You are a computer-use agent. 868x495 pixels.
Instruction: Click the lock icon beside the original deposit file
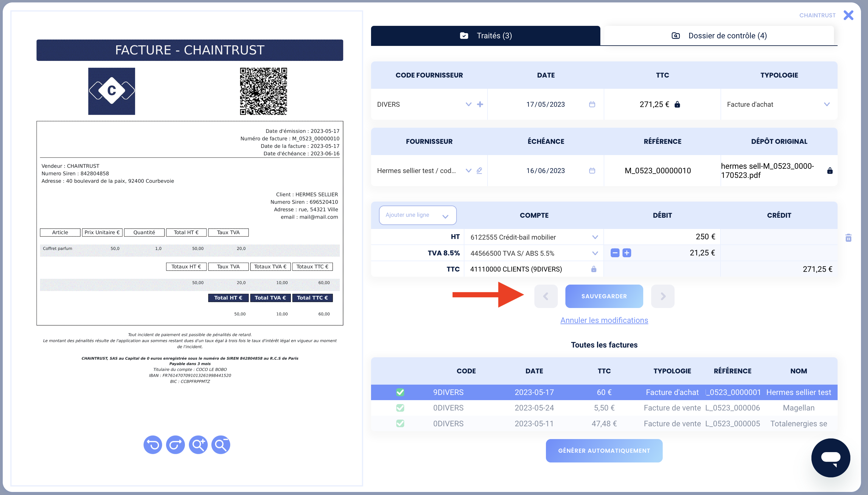[830, 171]
